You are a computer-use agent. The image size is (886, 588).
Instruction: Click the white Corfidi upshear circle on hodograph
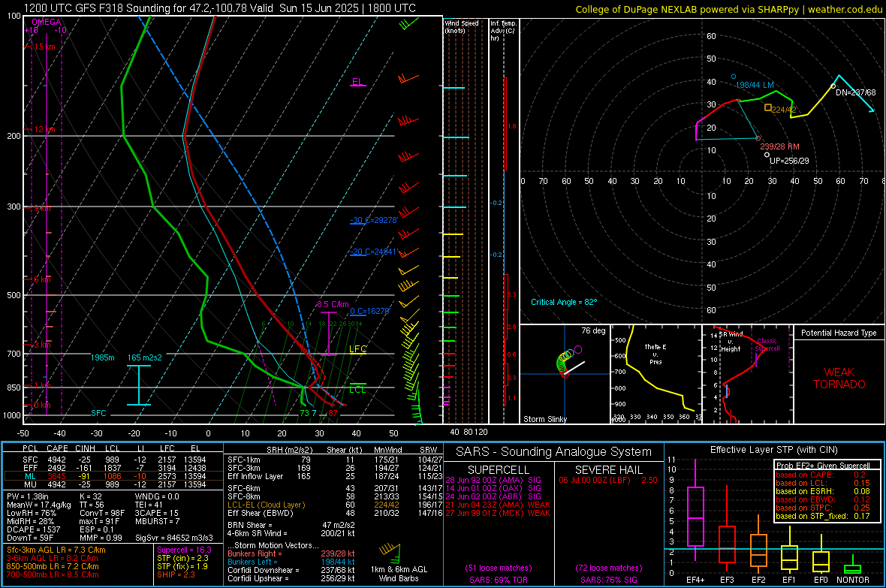tap(767, 155)
